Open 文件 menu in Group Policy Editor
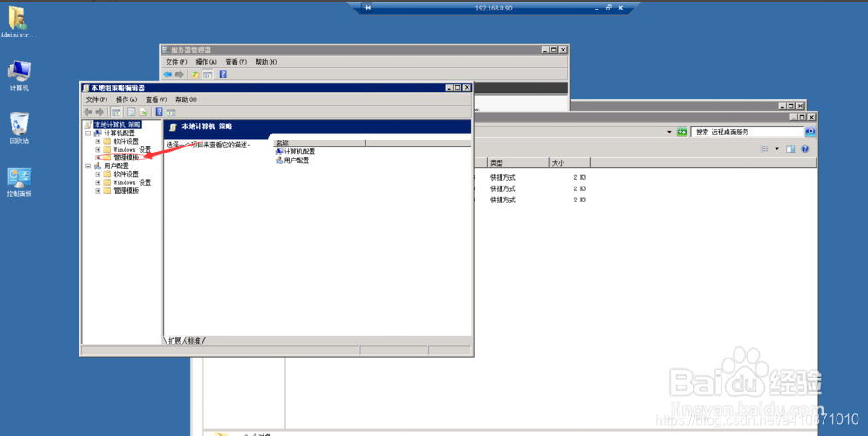The width and height of the screenshot is (868, 436). pos(96,99)
